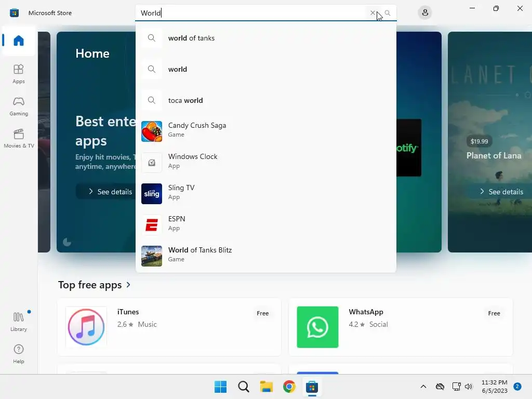Click the Microsoft Store logo icon
The height and width of the screenshot is (399, 532).
(x=14, y=13)
